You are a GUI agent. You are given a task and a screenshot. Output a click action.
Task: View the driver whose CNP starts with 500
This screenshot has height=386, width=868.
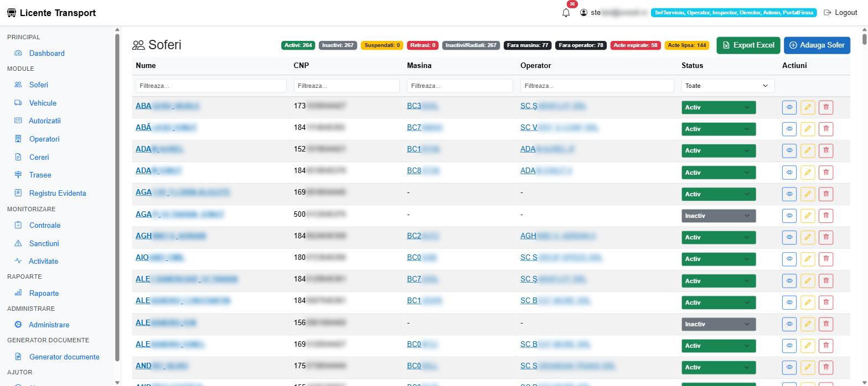[789, 216]
